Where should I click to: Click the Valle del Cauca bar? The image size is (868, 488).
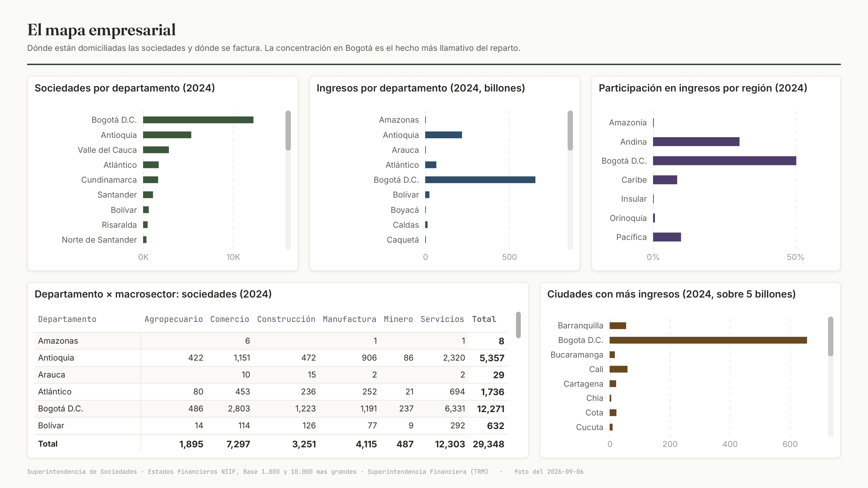(x=156, y=150)
